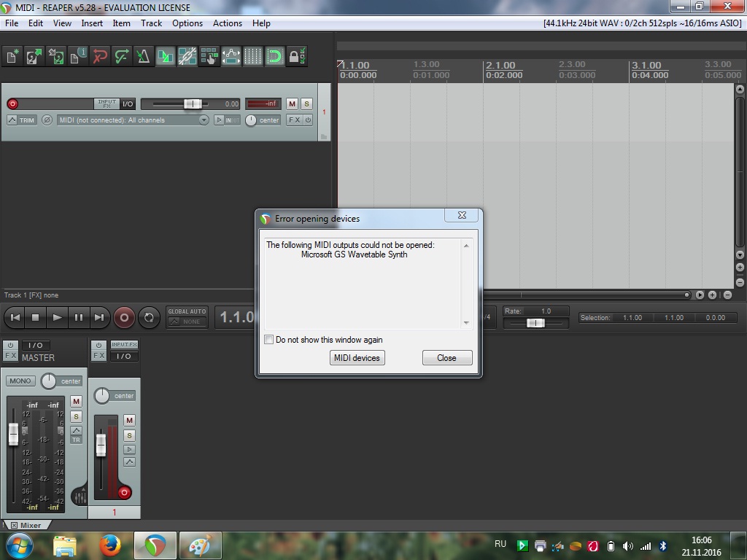Toggle auto-crossfade toolbar icon

coord(166,56)
